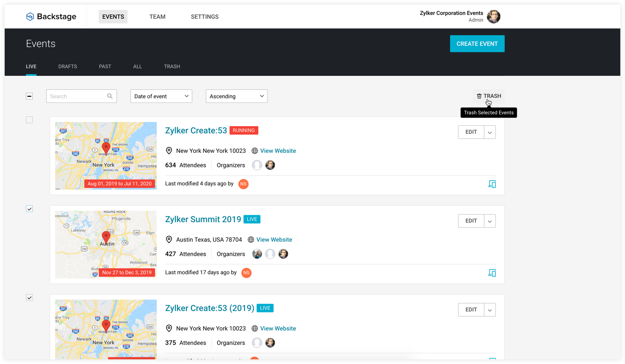Click LIVE badge next to Zylker Summit 2019

tap(252, 219)
